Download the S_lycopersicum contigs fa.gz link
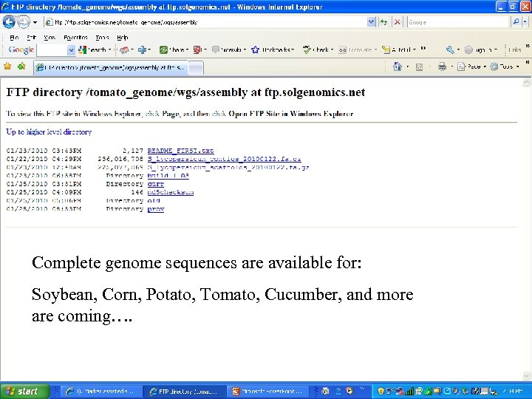Screen dimensions: 532x399 coord(225,159)
